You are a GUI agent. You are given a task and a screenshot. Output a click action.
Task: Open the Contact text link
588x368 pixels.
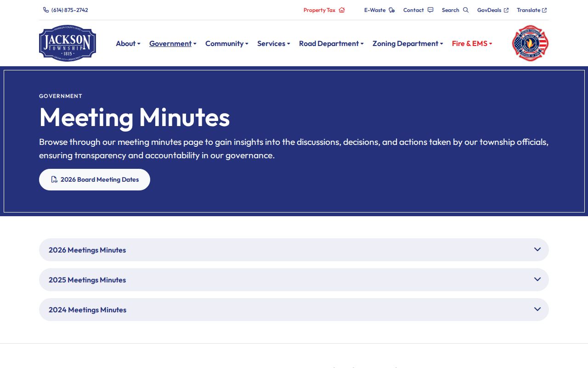[x=413, y=10]
